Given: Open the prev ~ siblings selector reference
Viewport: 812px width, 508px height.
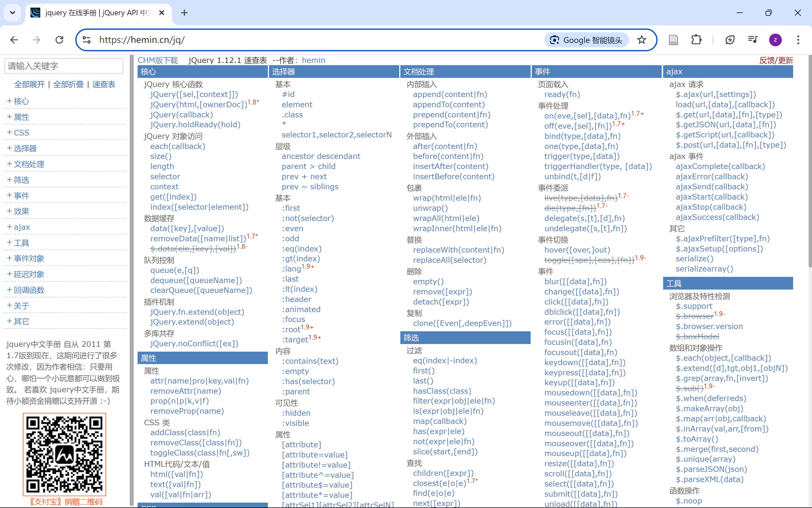Looking at the screenshot, I should click(x=310, y=187).
